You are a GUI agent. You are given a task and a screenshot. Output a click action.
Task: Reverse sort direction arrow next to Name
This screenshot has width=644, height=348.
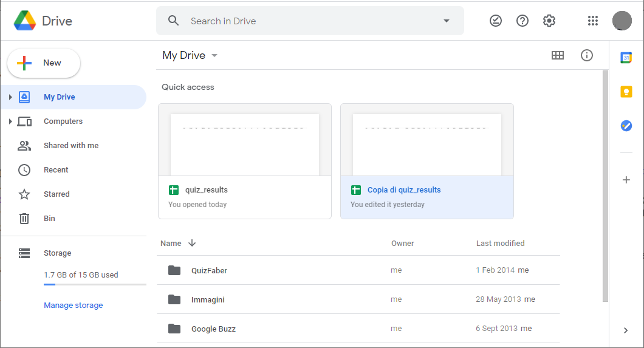tap(192, 243)
